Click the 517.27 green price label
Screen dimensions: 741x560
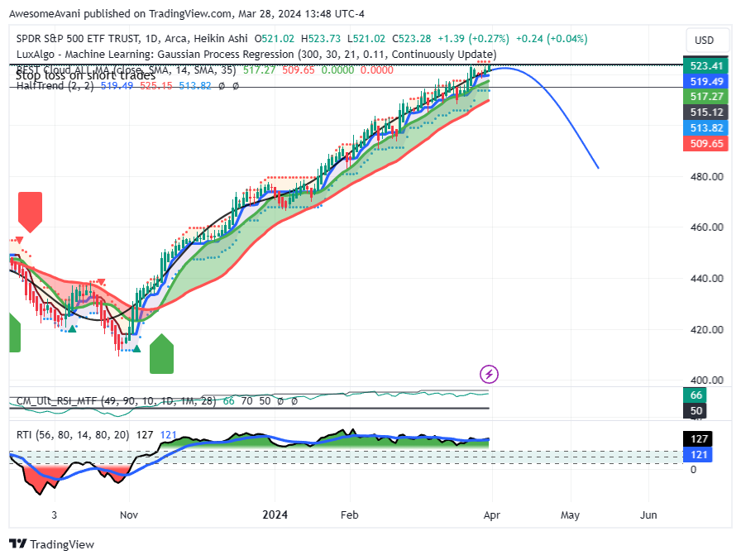[x=706, y=97]
